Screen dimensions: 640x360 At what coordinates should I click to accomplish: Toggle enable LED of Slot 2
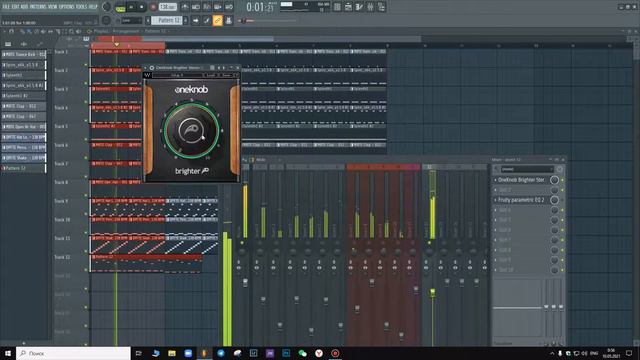(562, 190)
